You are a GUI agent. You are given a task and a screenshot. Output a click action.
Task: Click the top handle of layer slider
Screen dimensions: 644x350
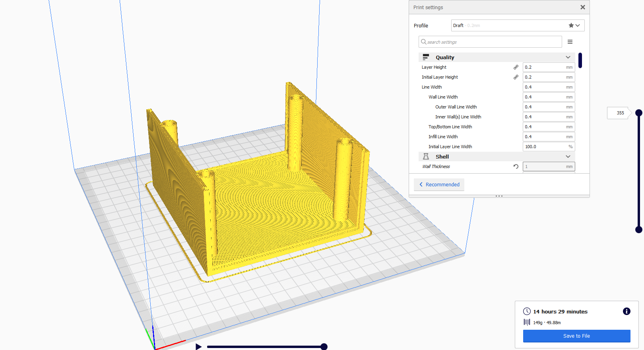pos(638,113)
